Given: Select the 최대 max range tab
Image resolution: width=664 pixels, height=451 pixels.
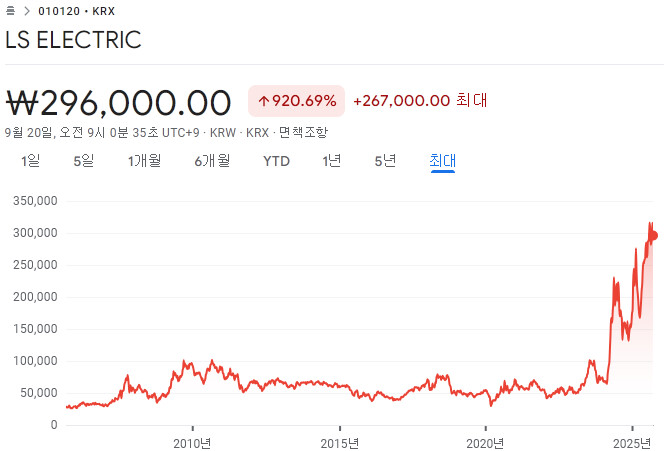Looking at the screenshot, I should coord(442,160).
